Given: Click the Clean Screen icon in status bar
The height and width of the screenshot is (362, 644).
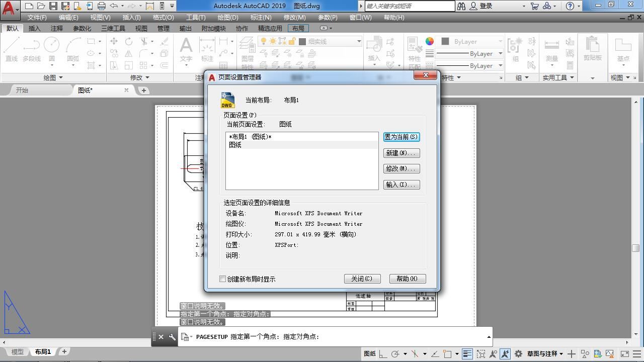Looking at the screenshot, I should pos(625,354).
